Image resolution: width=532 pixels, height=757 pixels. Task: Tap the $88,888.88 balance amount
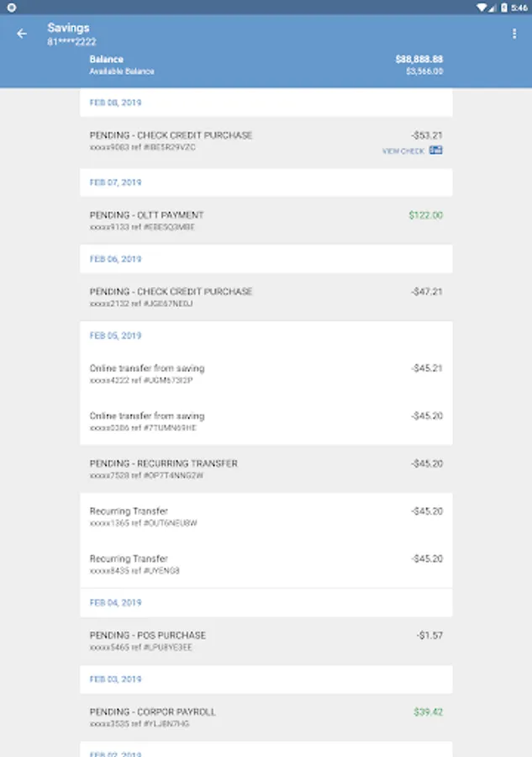coord(419,60)
